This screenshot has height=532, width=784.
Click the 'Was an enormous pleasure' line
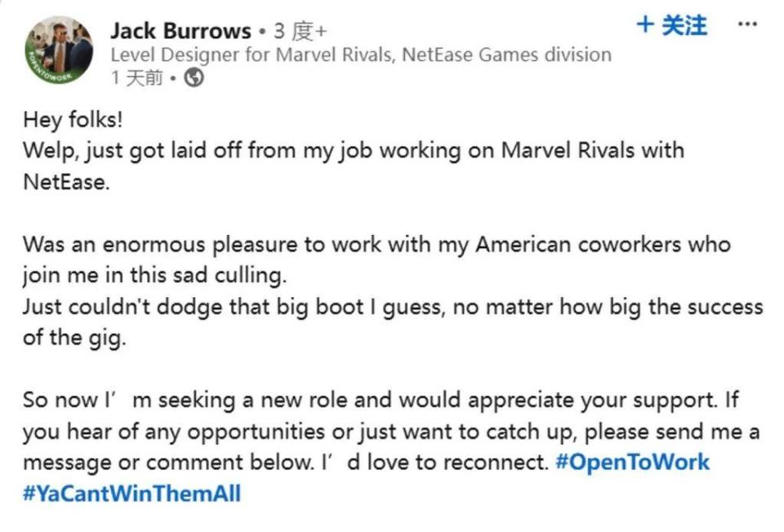click(376, 244)
